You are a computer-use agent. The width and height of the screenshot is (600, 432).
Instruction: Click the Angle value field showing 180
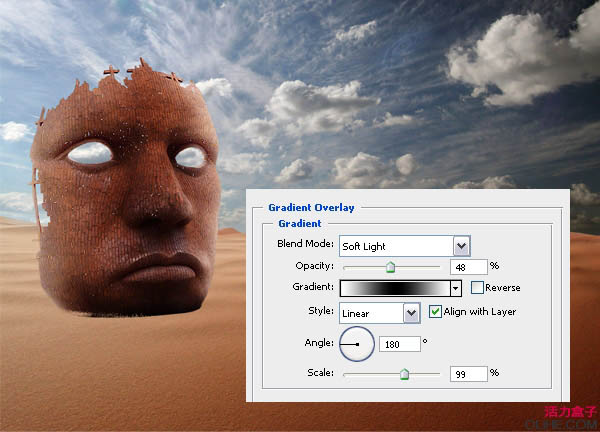(x=398, y=344)
